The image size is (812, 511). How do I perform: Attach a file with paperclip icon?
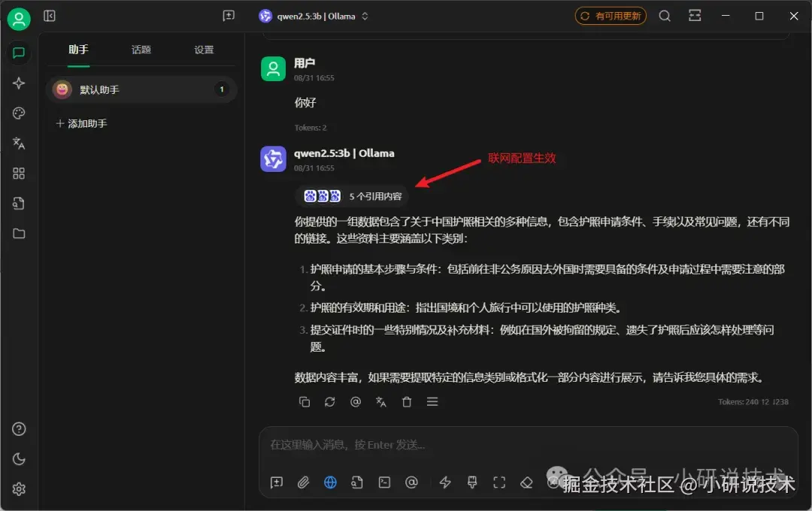point(304,482)
